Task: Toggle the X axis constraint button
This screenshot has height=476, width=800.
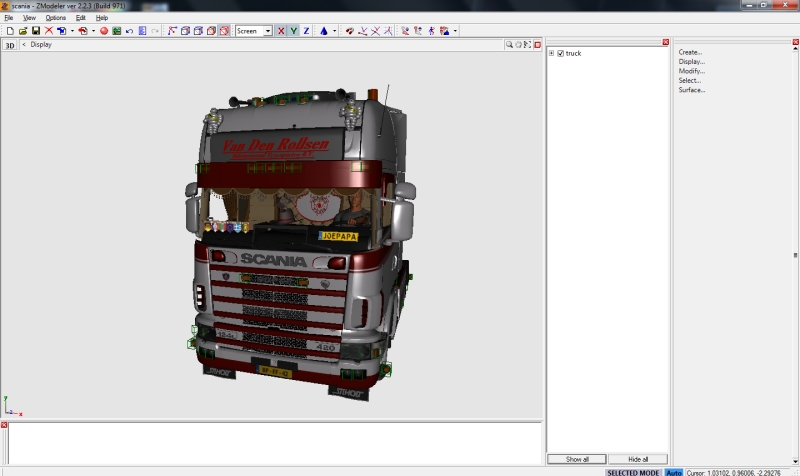Action: click(x=280, y=31)
